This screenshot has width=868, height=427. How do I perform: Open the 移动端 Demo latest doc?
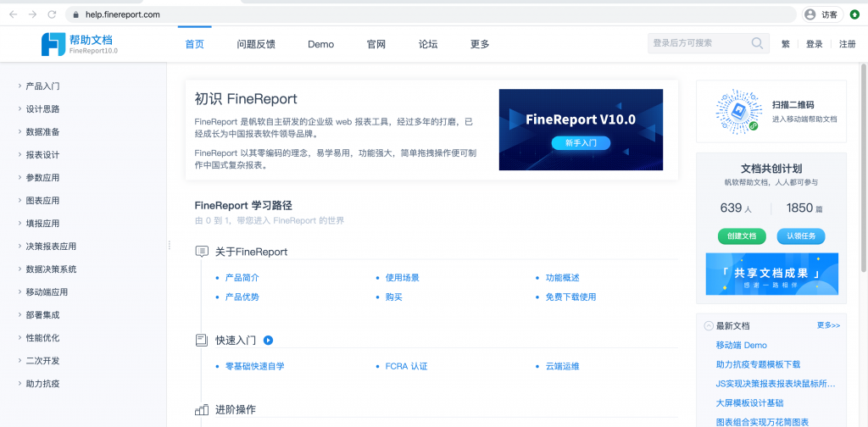click(741, 345)
